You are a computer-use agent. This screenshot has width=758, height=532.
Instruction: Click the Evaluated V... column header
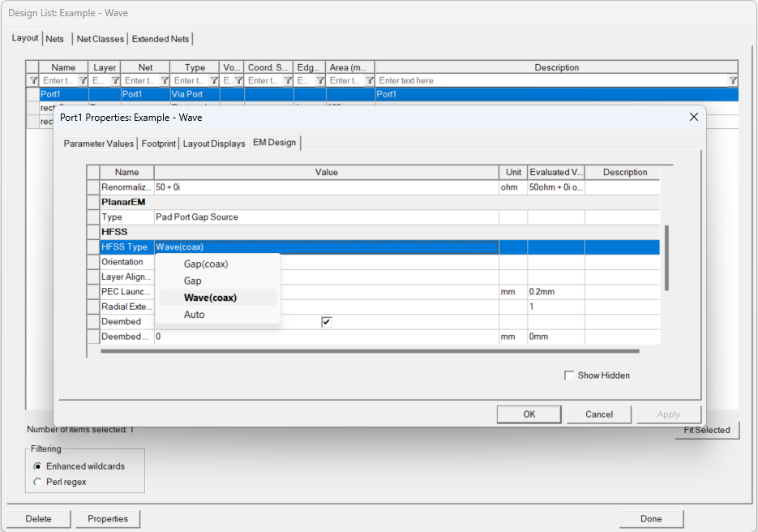(x=556, y=173)
